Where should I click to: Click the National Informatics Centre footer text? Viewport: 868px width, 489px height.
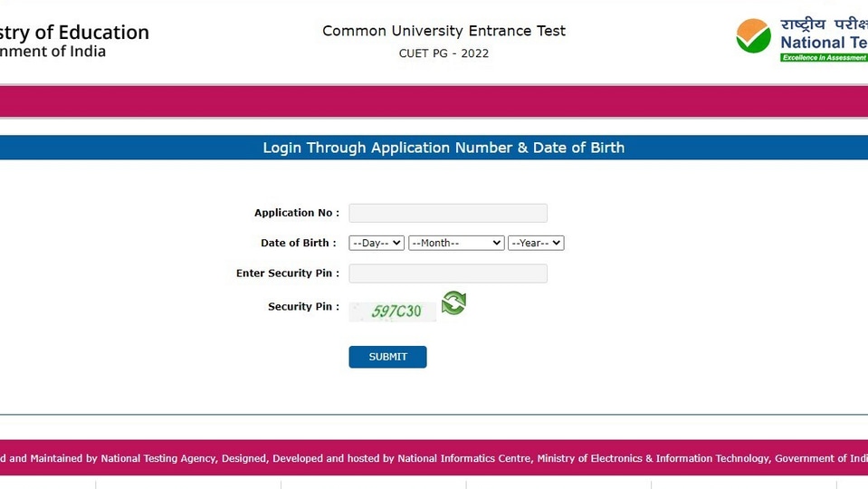tap(464, 458)
